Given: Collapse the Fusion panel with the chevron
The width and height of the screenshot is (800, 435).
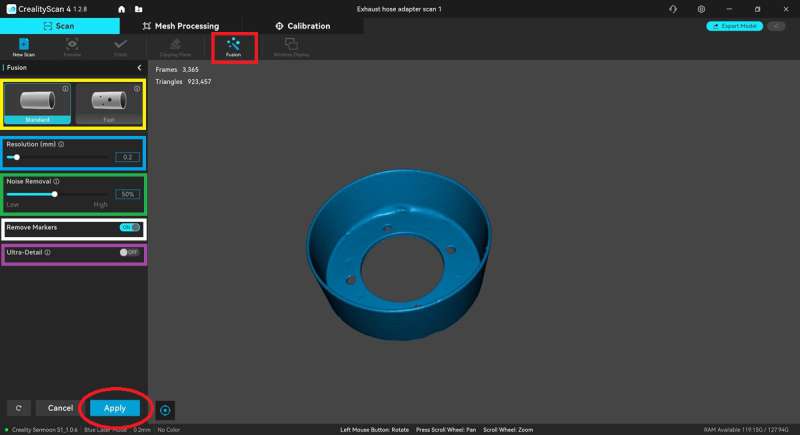Looking at the screenshot, I should point(139,68).
